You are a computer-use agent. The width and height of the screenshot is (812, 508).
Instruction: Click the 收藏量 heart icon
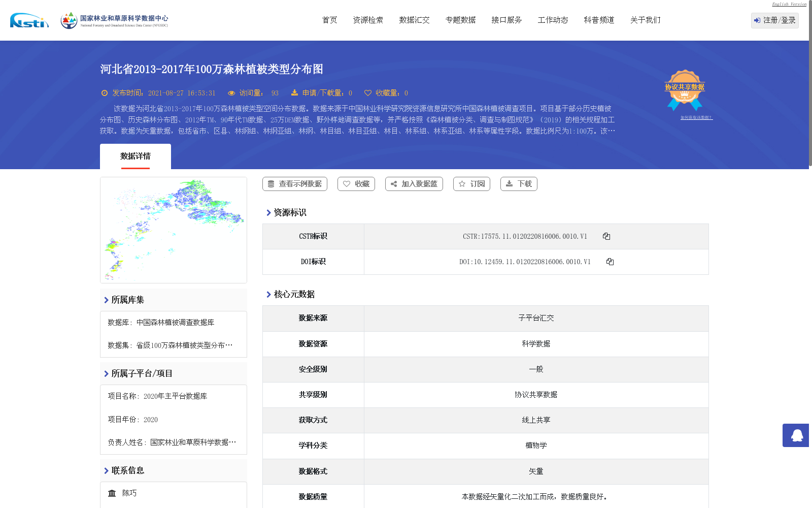pos(368,93)
